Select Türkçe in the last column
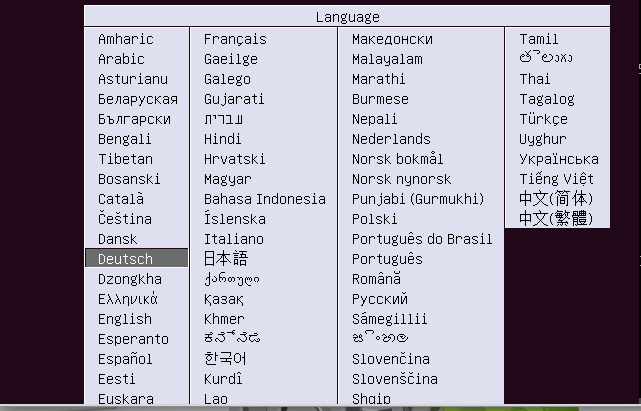641x411 pixels. [543, 119]
